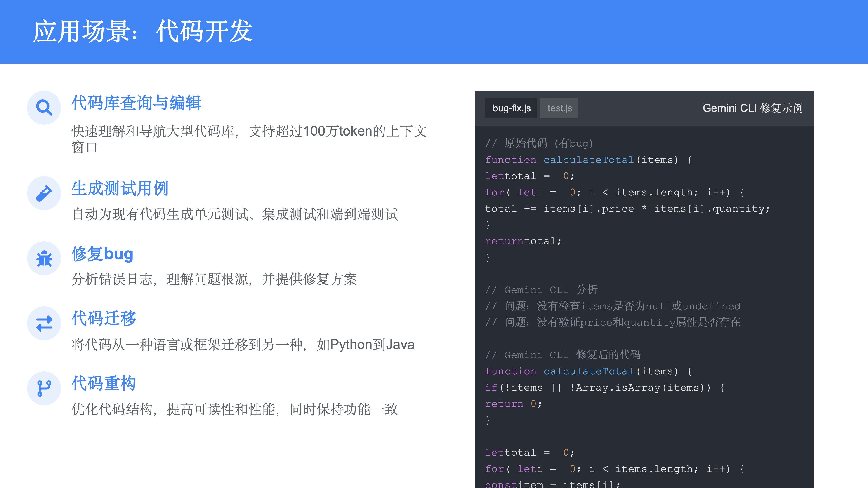Click the if(!items || !Array.isArray(items)) line
Image resolution: width=868 pixels, height=488 pixels.
[605, 388]
